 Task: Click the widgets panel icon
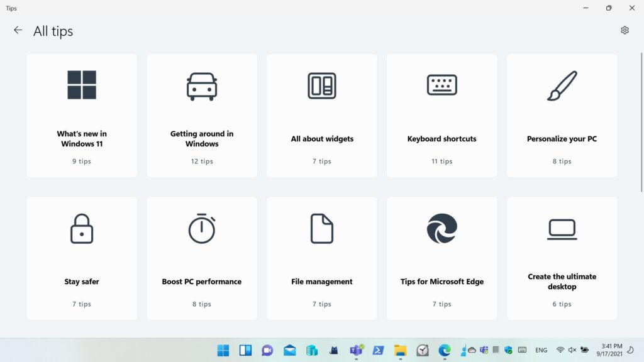pyautogui.click(x=322, y=85)
